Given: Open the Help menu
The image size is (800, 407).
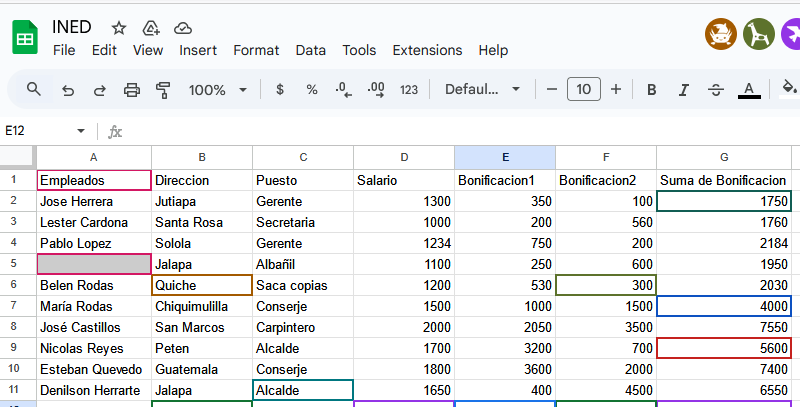Looking at the screenshot, I should pyautogui.click(x=493, y=50).
